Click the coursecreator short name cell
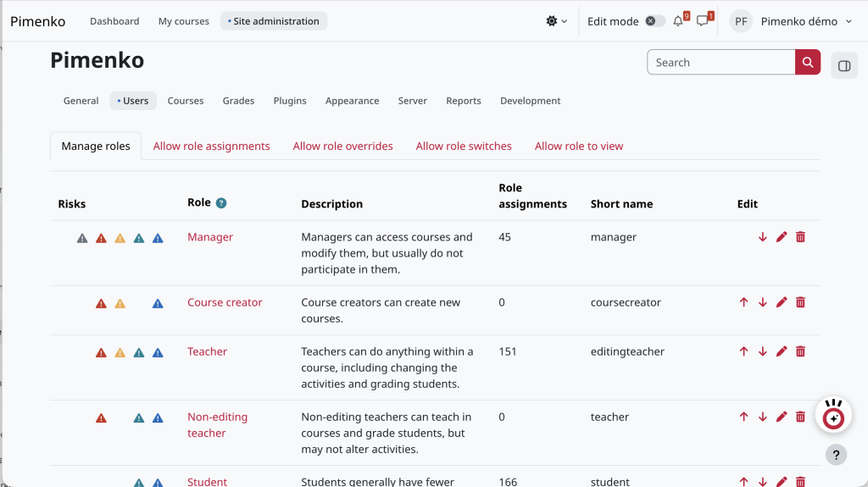The width and height of the screenshot is (868, 487). 626,302
